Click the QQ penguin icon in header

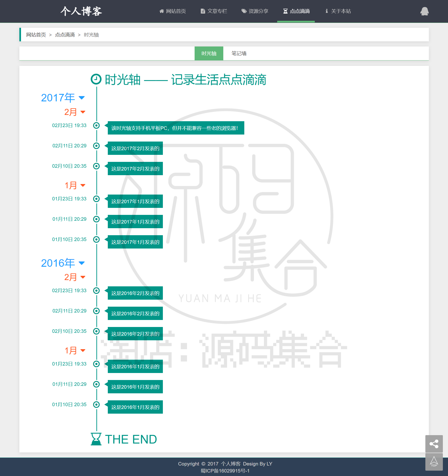click(x=424, y=11)
